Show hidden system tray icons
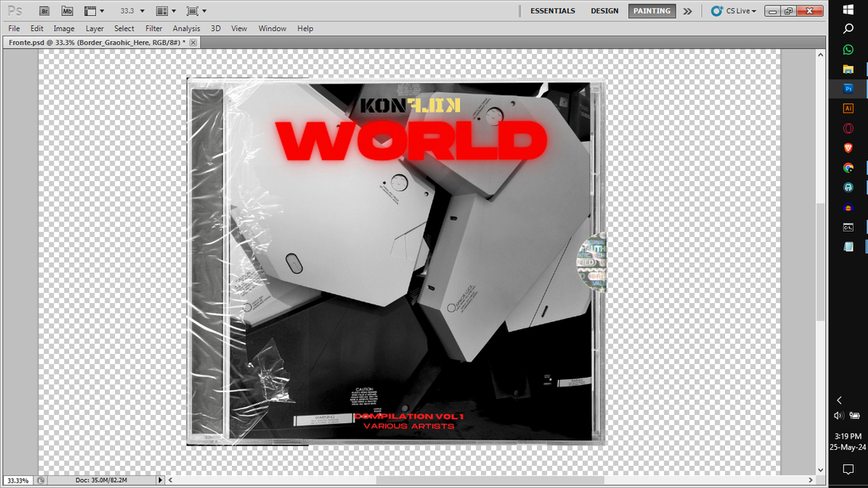Image resolution: width=868 pixels, height=488 pixels. click(x=839, y=400)
